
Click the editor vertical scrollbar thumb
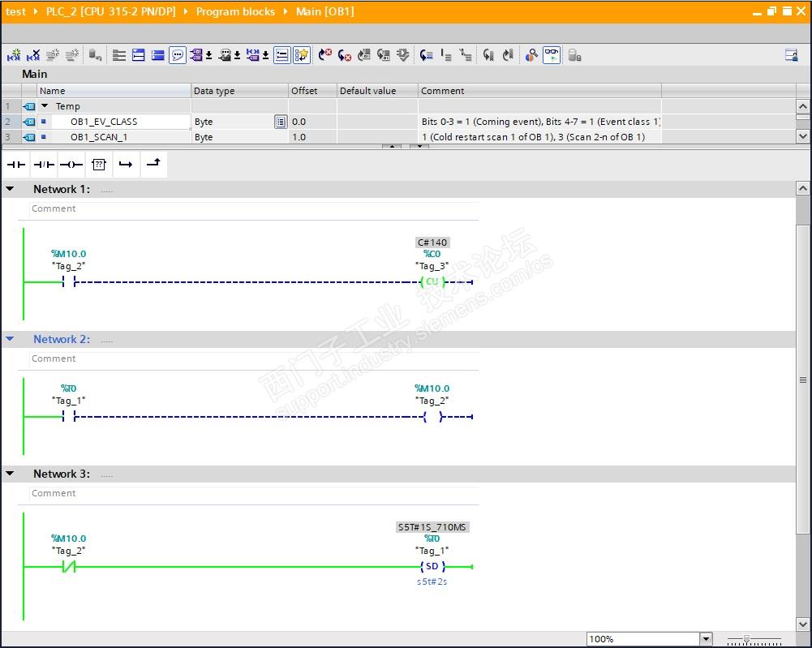click(x=803, y=380)
